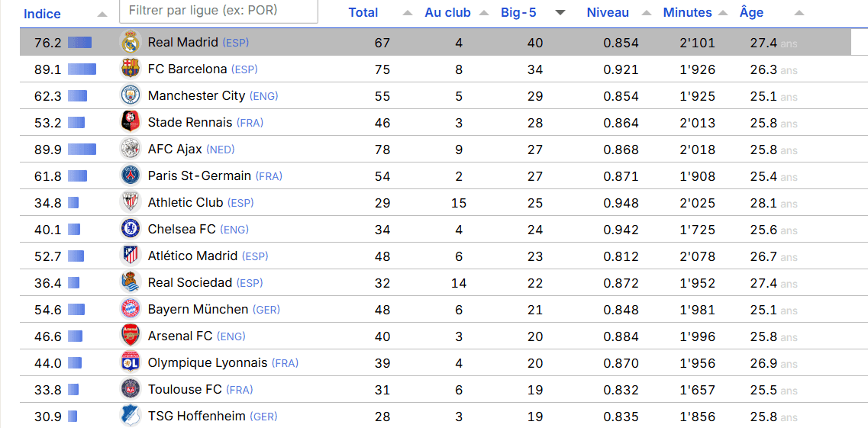This screenshot has width=868, height=428.
Task: Open the Paris St-Germain club name
Action: coord(199,175)
